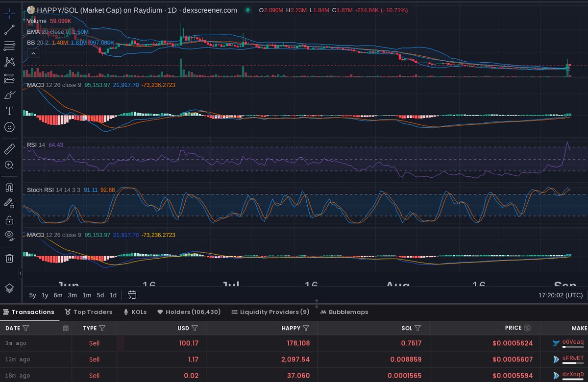Toggle lock all drawing tools
Viewport: 588px width, 382px height.
[9, 219]
